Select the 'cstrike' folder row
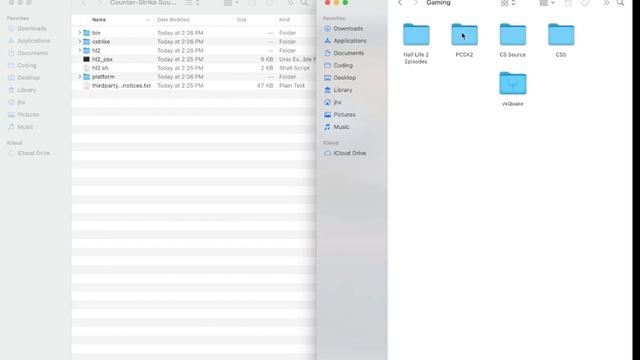The image size is (640, 360). click(194, 42)
